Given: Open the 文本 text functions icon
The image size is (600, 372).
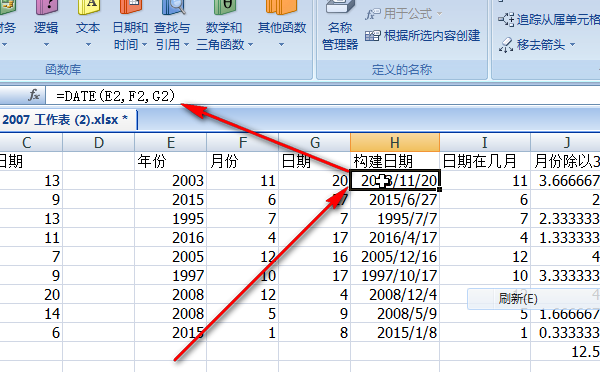Looking at the screenshot, I should pyautogui.click(x=88, y=24).
